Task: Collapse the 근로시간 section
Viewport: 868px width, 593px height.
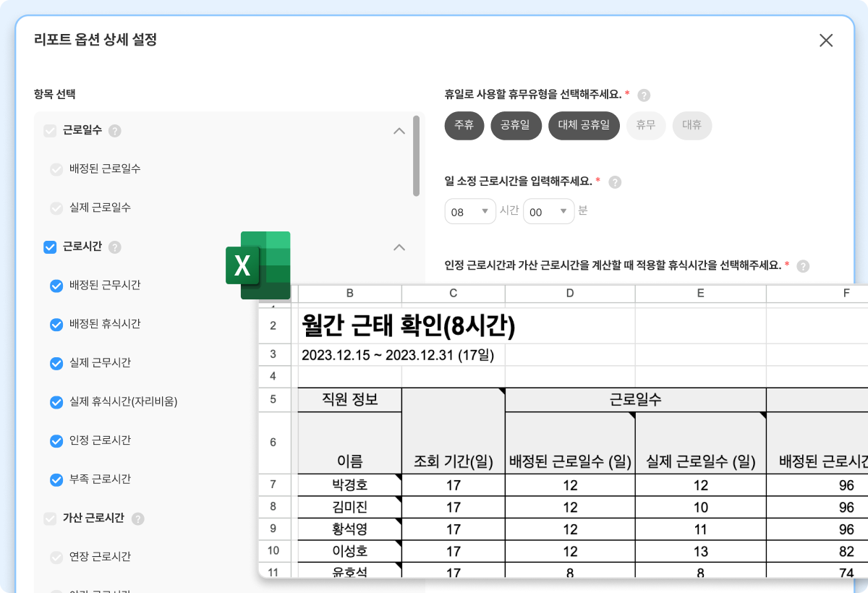Action: (398, 247)
